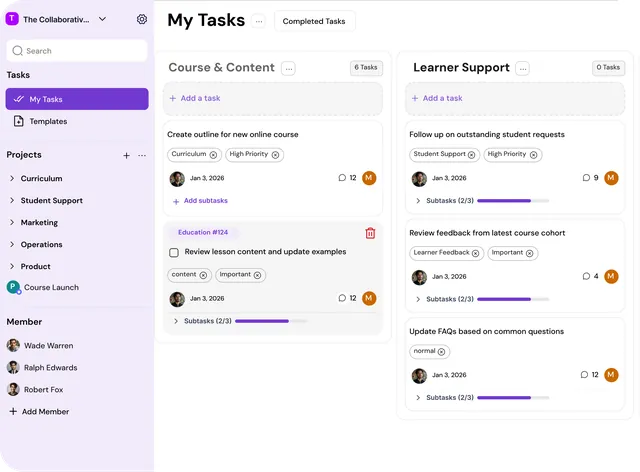Click the Search field

[x=77, y=51]
